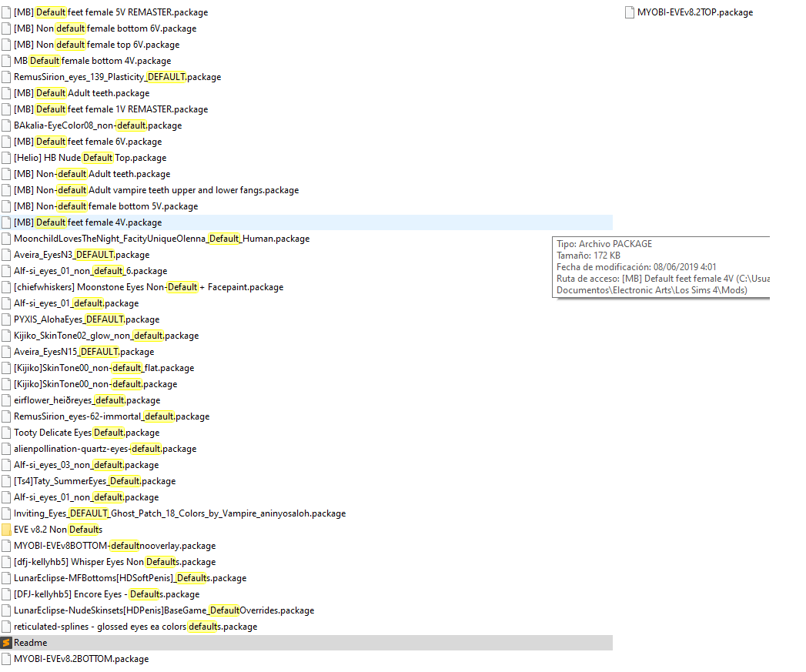Select [chiefwhiskers] Moonstone Eyes Non-Default + Facepaint.package
This screenshot has width=806, height=672.
tap(149, 287)
